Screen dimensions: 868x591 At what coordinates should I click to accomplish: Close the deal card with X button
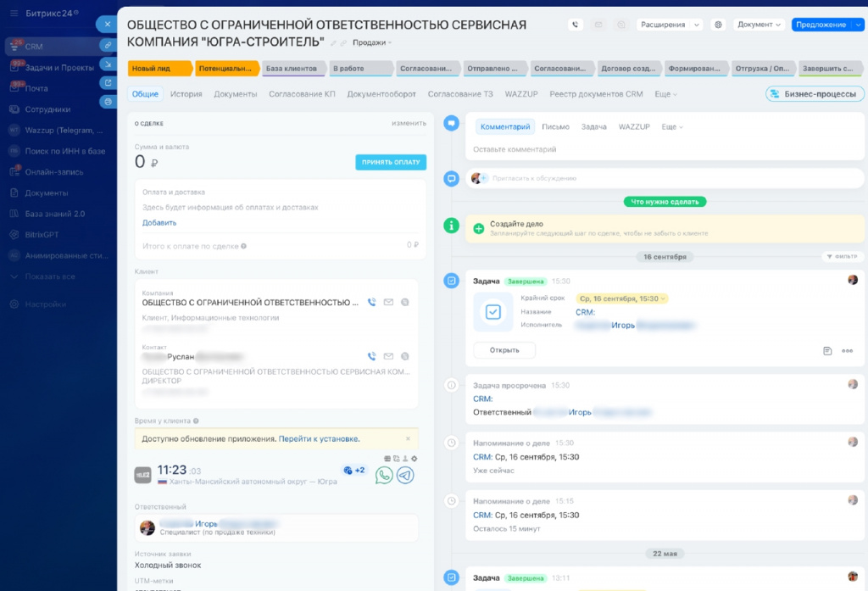[x=107, y=25]
